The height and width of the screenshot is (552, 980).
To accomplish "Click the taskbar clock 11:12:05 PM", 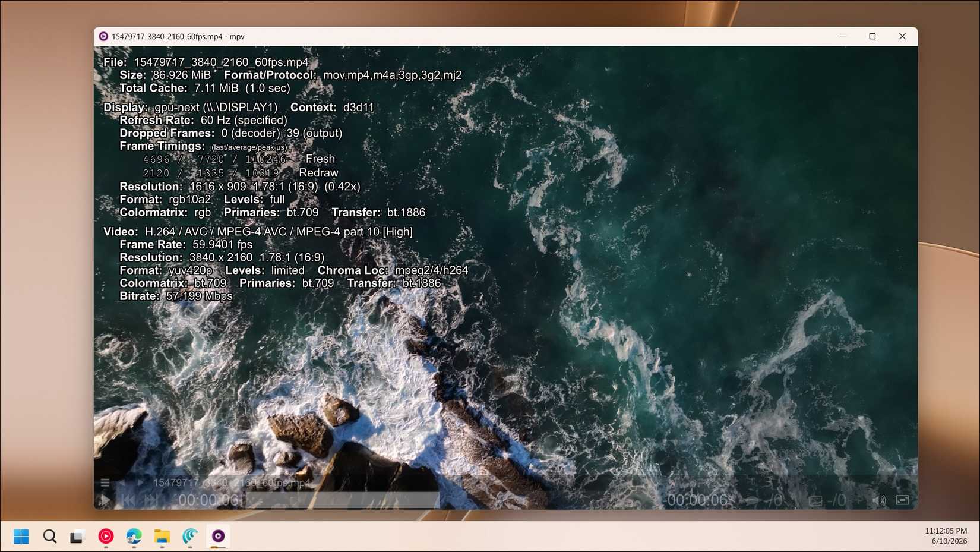I will [946, 531].
